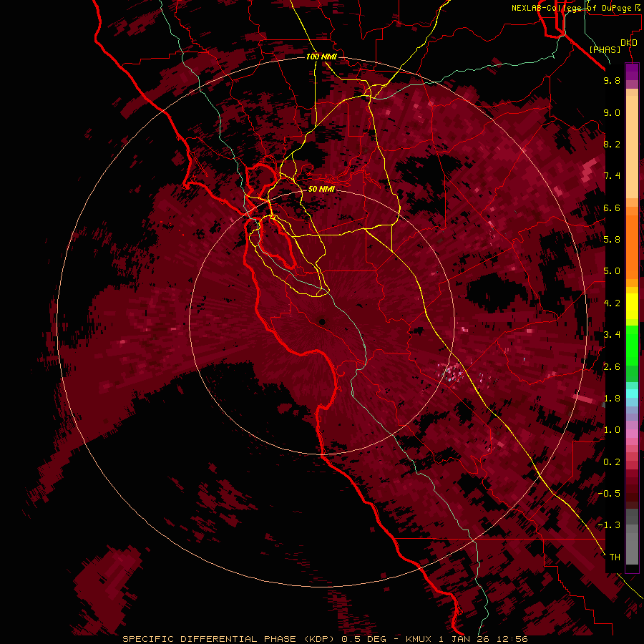The image size is (644, 644).
Task: Click the 100 NMI range ring label
Action: 321,57
